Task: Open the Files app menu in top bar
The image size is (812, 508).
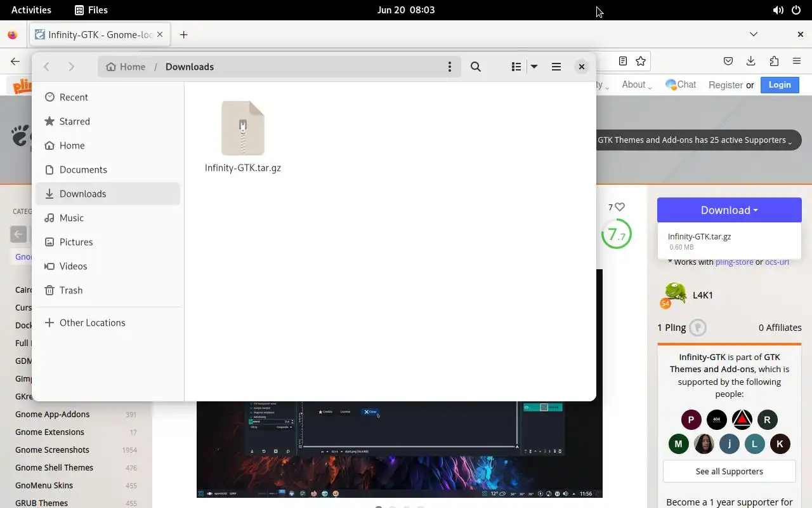Action: [91, 10]
